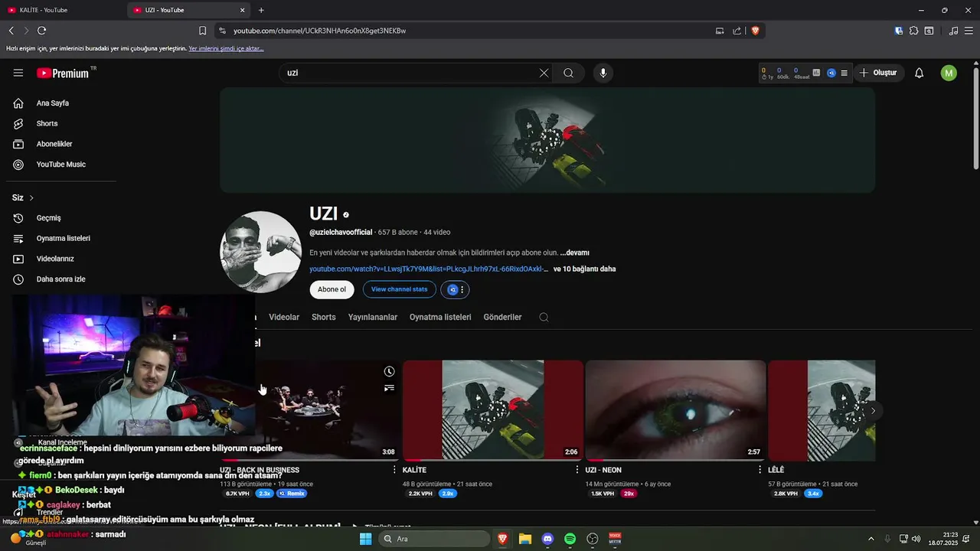Switch to the KALİTE - YouTube browser tab
Viewport: 980px width, 551px height.
tap(63, 10)
